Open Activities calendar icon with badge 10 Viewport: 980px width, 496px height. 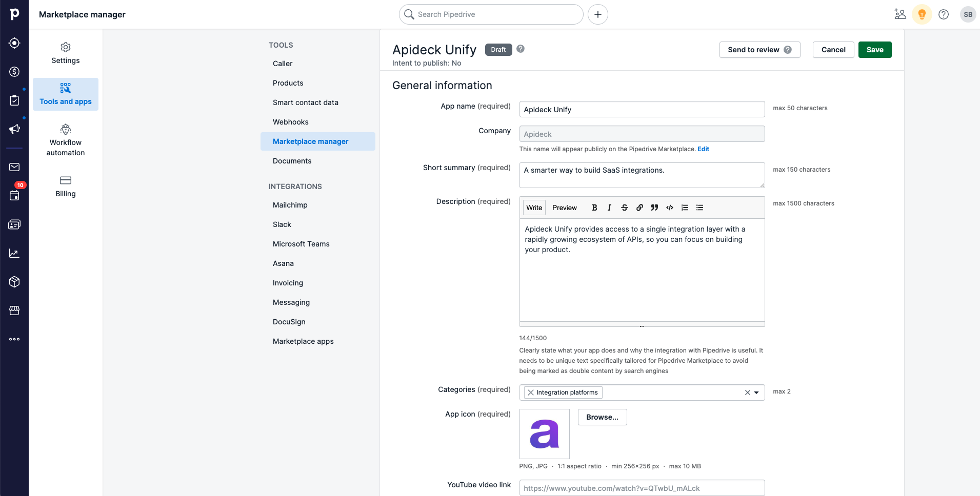tap(14, 196)
